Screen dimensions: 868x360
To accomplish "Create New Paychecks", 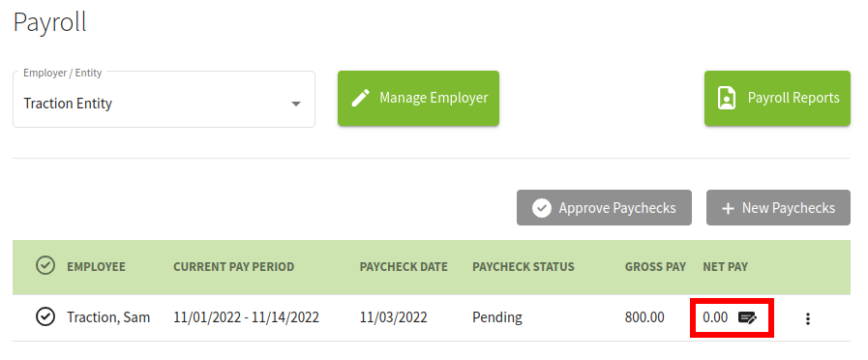I will (x=778, y=208).
